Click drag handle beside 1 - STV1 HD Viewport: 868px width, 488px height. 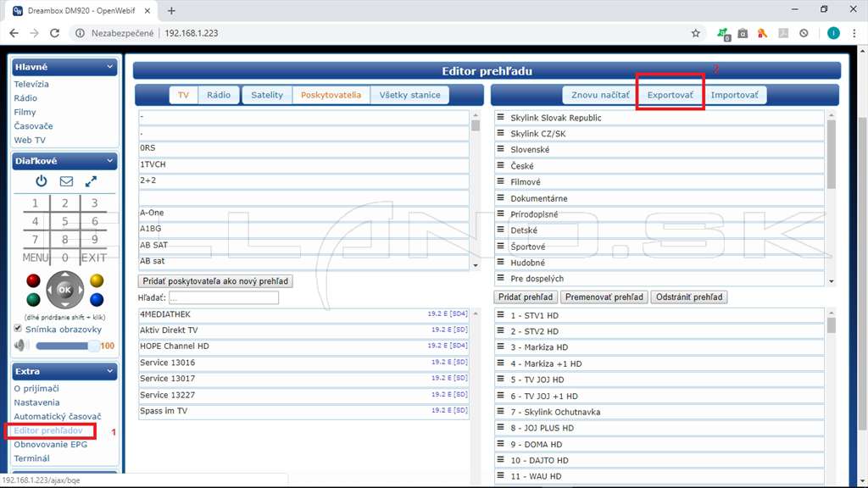(500, 315)
